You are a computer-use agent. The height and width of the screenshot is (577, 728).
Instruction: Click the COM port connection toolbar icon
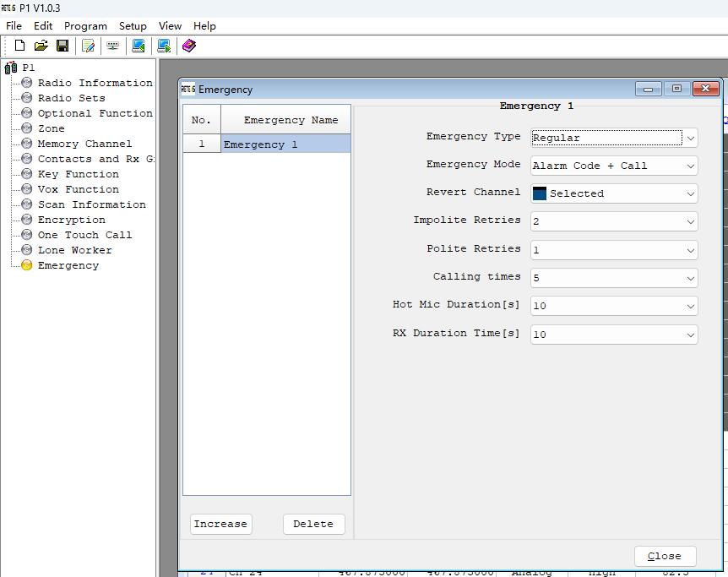[113, 46]
